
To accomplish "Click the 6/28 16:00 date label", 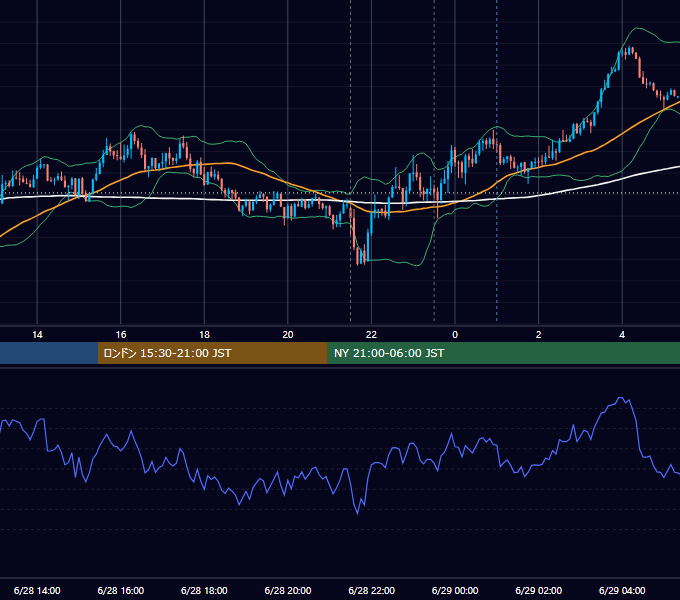I will tap(121, 590).
